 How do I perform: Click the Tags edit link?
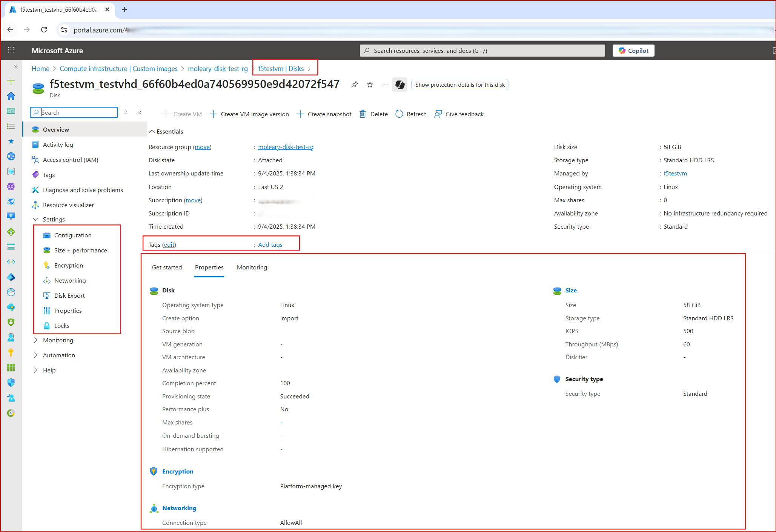tap(169, 244)
